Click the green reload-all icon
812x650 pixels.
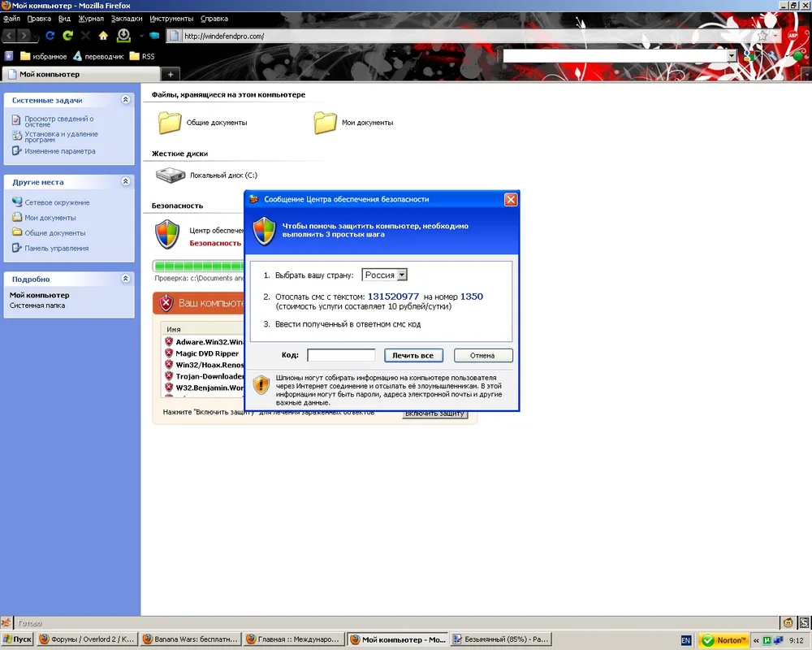coord(68,36)
